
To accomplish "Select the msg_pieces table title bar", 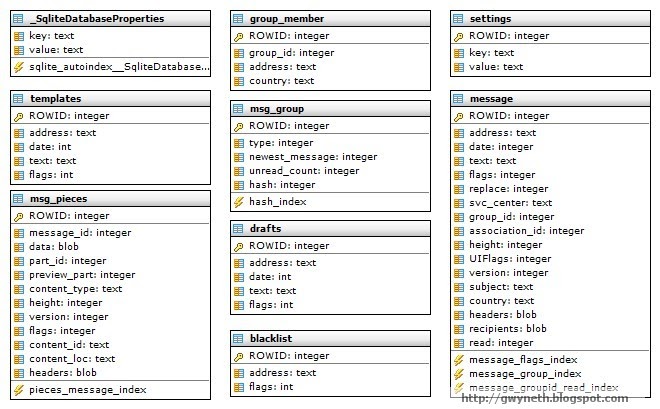I will [110, 199].
